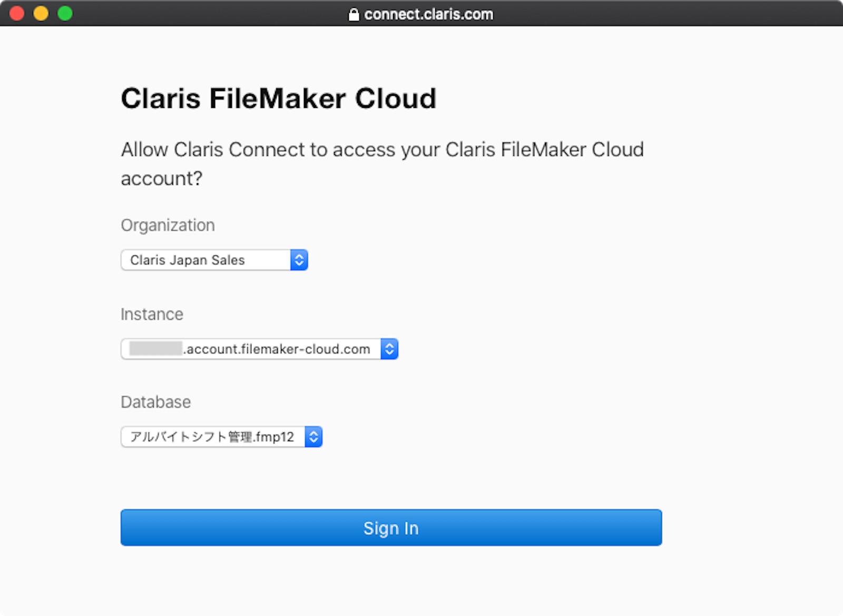Click the Claris FileMaker Cloud heading
This screenshot has width=843, height=616.
coord(278,98)
